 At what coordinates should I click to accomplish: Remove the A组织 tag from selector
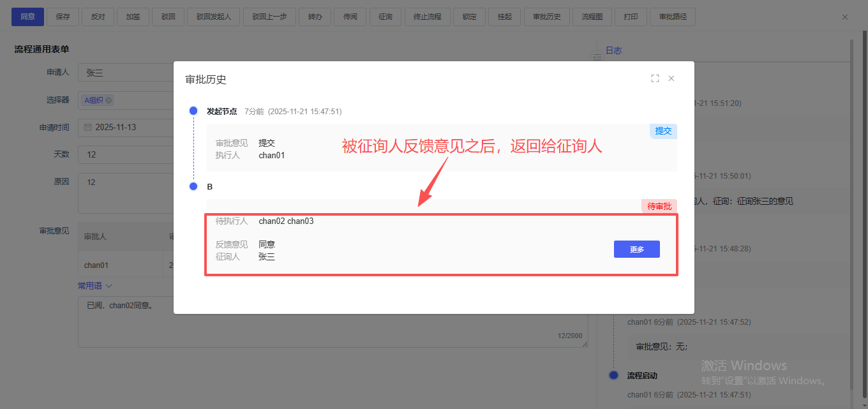click(x=108, y=100)
